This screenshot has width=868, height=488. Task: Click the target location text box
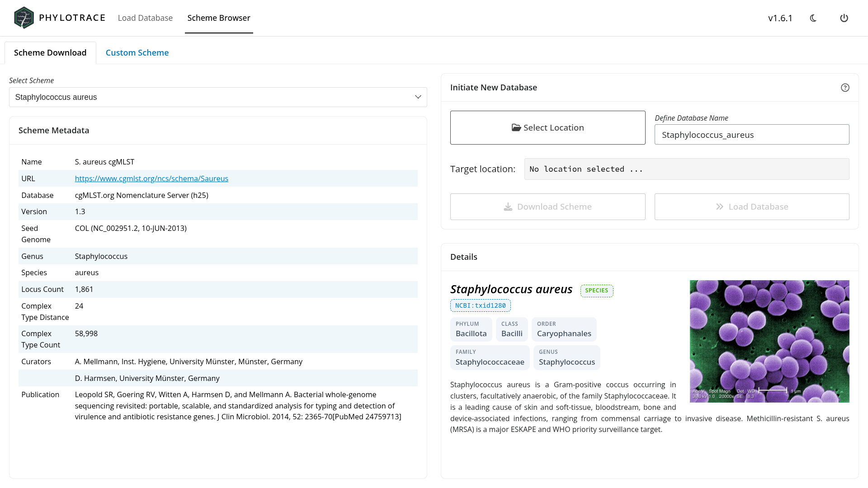click(687, 169)
